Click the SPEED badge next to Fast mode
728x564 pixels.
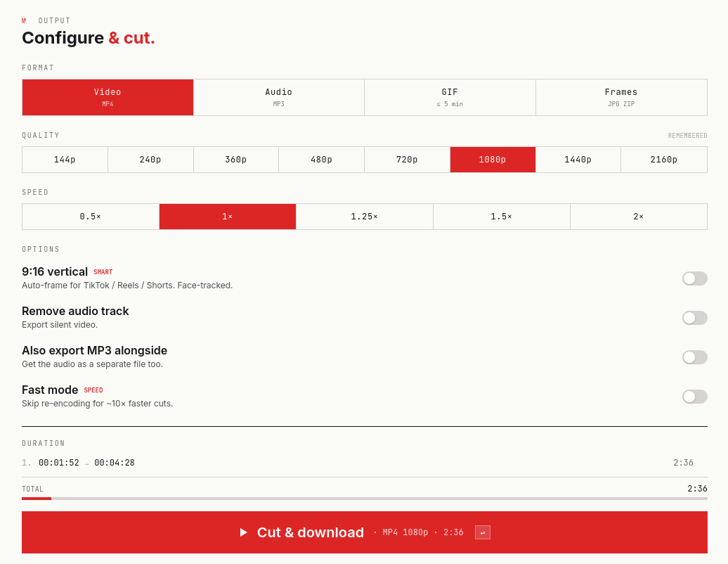coord(93,390)
